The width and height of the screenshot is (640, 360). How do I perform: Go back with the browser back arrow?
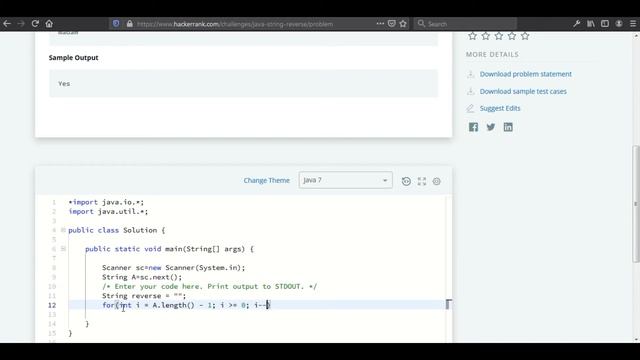7,24
